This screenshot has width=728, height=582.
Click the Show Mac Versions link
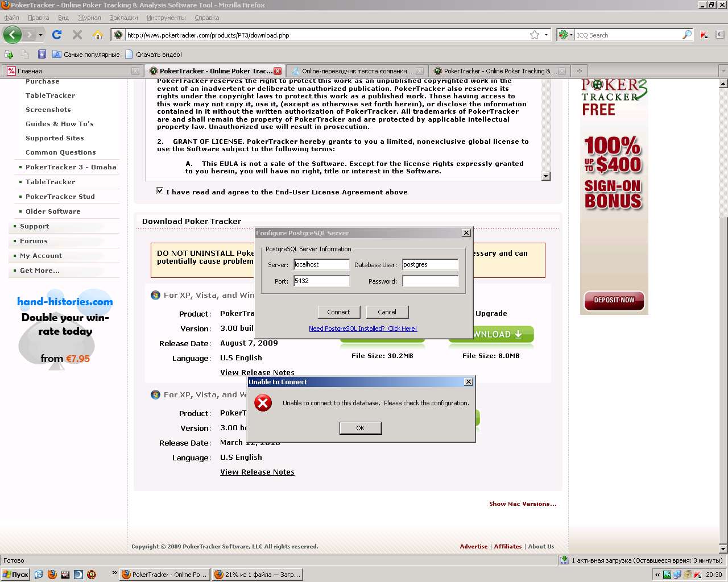tap(523, 504)
